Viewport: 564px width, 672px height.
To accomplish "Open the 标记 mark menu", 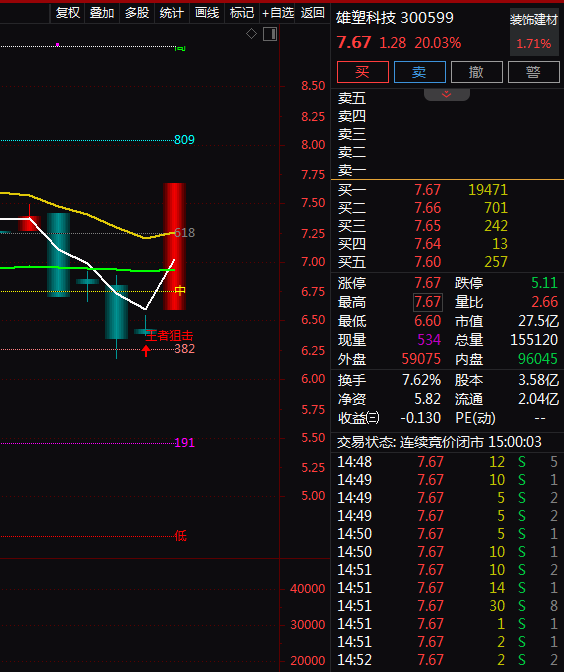I will [242, 13].
